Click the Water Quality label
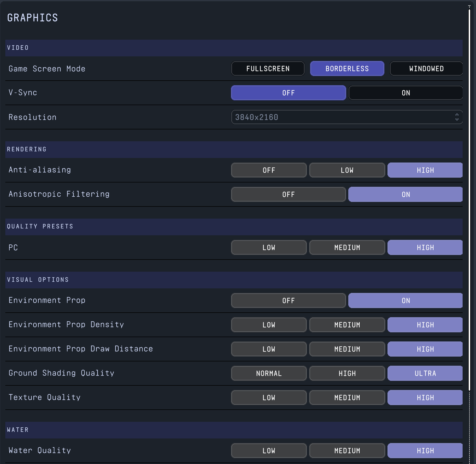Viewport: 476px width, 464px height. pyautogui.click(x=40, y=451)
